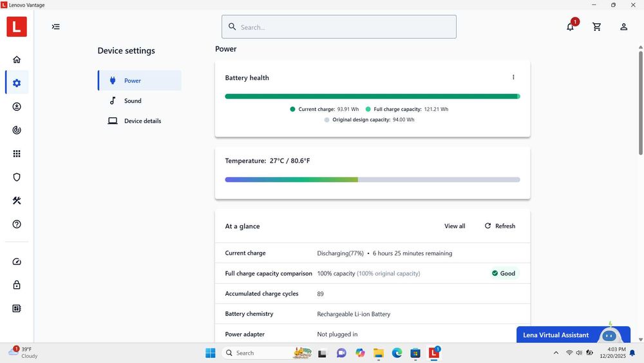Show hidden system tray icons chevron
This screenshot has width=644, height=363.
(556, 353)
